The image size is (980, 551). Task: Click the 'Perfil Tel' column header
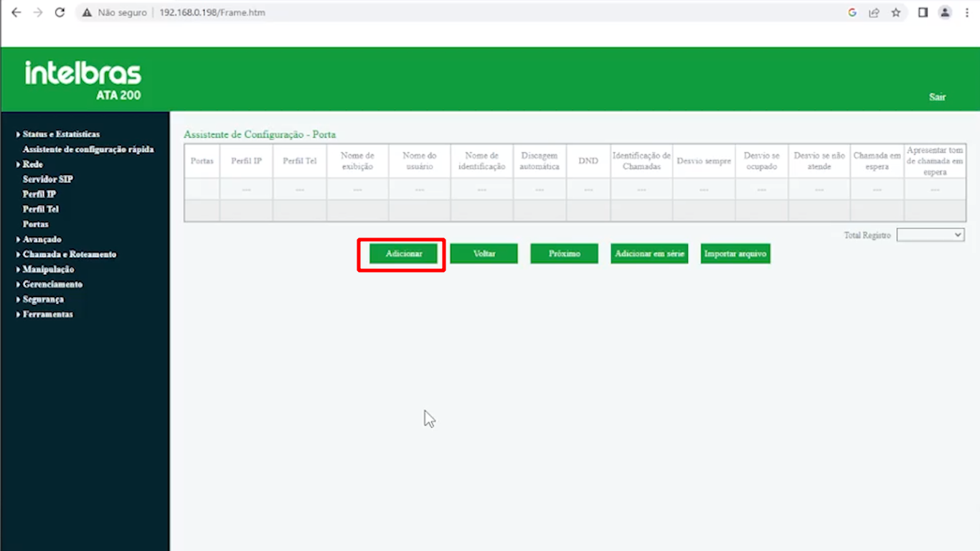300,161
